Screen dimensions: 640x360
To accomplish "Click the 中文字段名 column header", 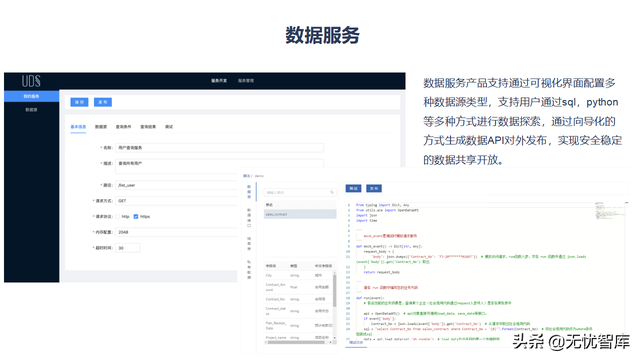I will tap(323, 266).
